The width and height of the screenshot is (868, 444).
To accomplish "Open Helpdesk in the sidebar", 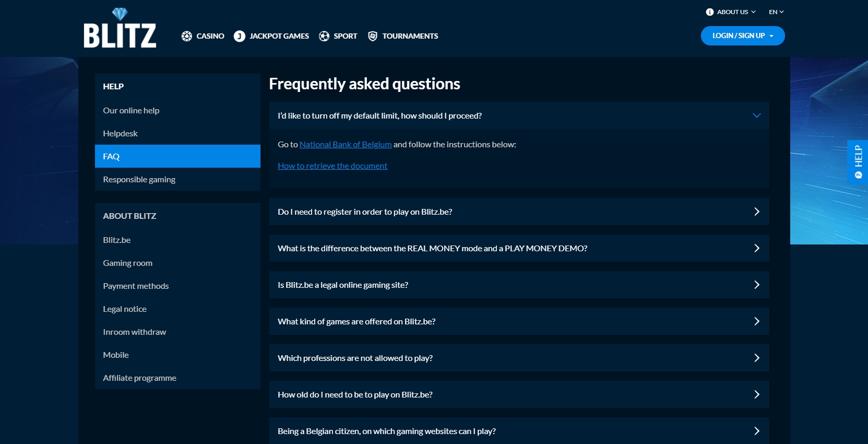I will pos(177,133).
